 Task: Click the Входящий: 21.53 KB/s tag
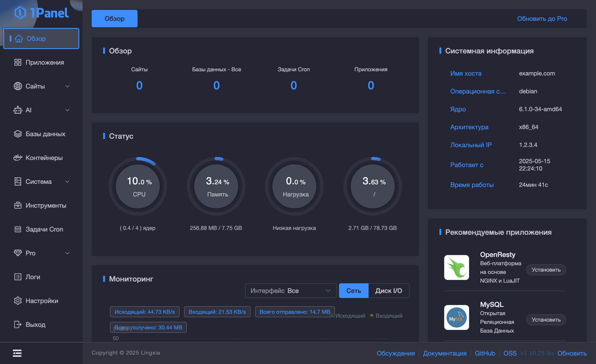pos(217,312)
